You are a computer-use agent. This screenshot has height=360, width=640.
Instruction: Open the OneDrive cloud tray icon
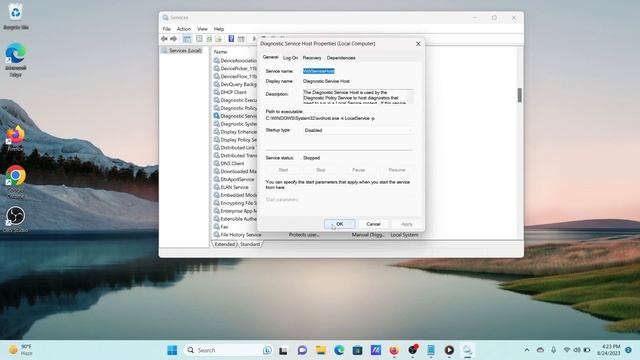(x=540, y=350)
